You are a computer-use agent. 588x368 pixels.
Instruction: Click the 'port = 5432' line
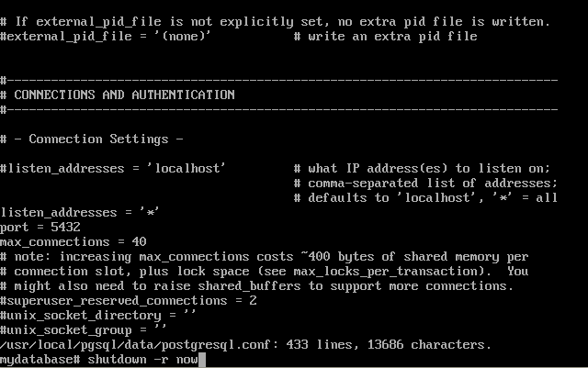[40, 227]
